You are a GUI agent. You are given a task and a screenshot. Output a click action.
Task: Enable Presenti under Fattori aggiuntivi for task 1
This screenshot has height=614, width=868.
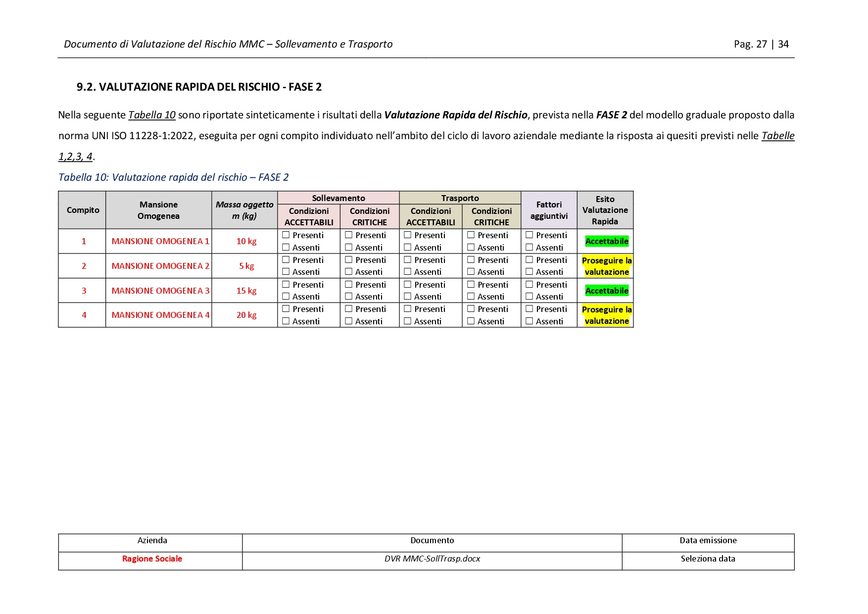[x=529, y=235]
